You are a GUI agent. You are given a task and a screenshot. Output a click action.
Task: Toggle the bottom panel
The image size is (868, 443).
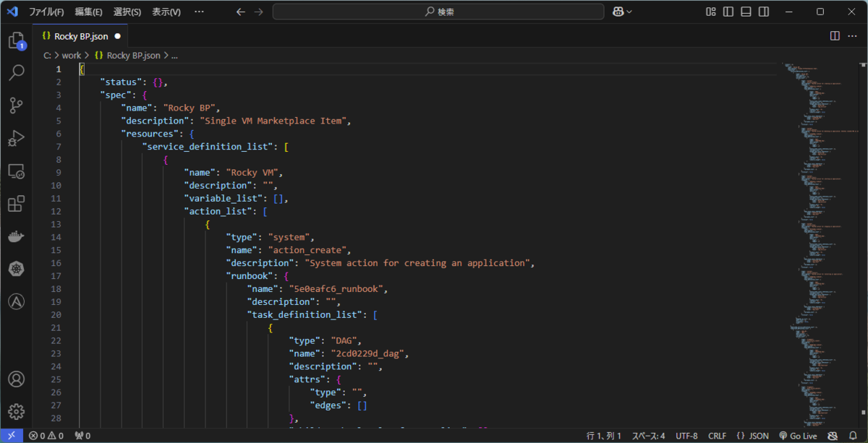coord(746,12)
